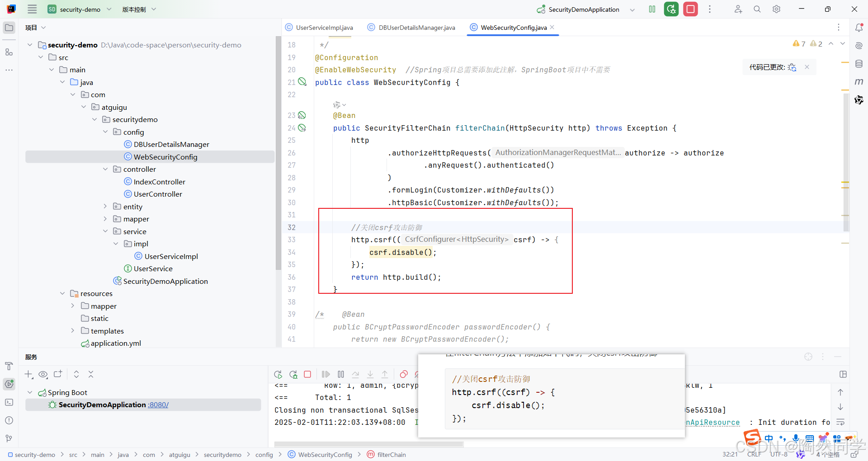Open the Problems tool window
868x461 pixels.
pos(9,420)
